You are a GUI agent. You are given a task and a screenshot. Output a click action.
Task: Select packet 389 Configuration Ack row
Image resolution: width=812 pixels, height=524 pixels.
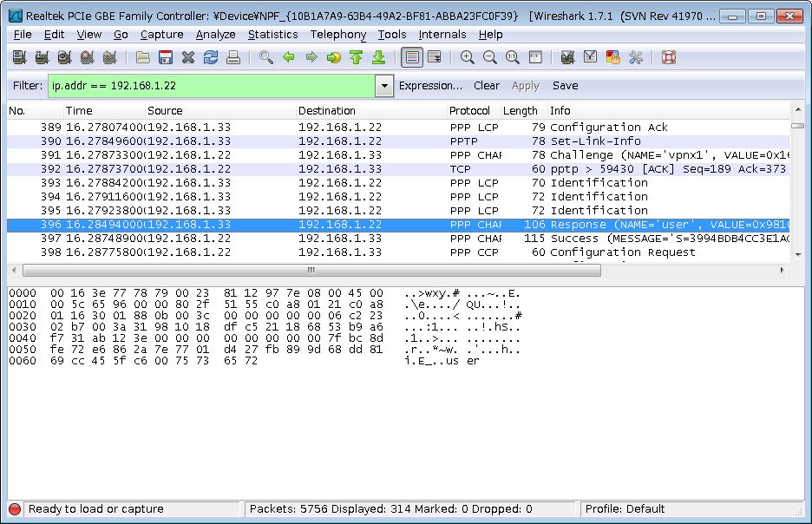tap(398, 128)
